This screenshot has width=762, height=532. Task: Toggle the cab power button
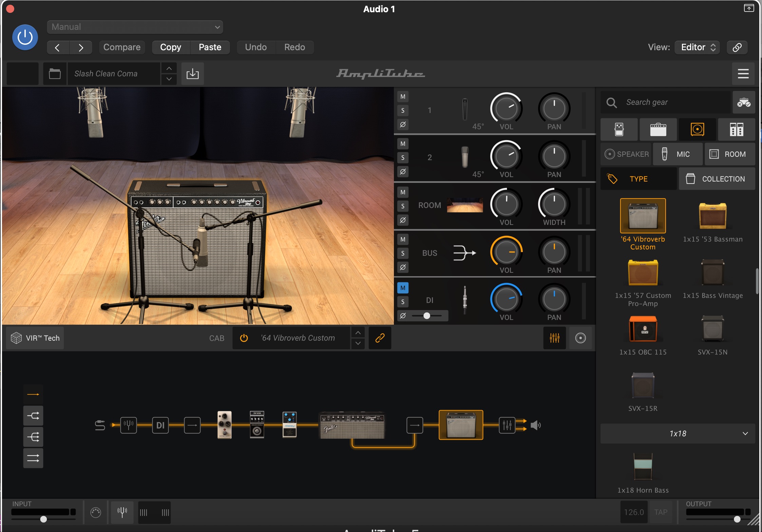pos(244,338)
